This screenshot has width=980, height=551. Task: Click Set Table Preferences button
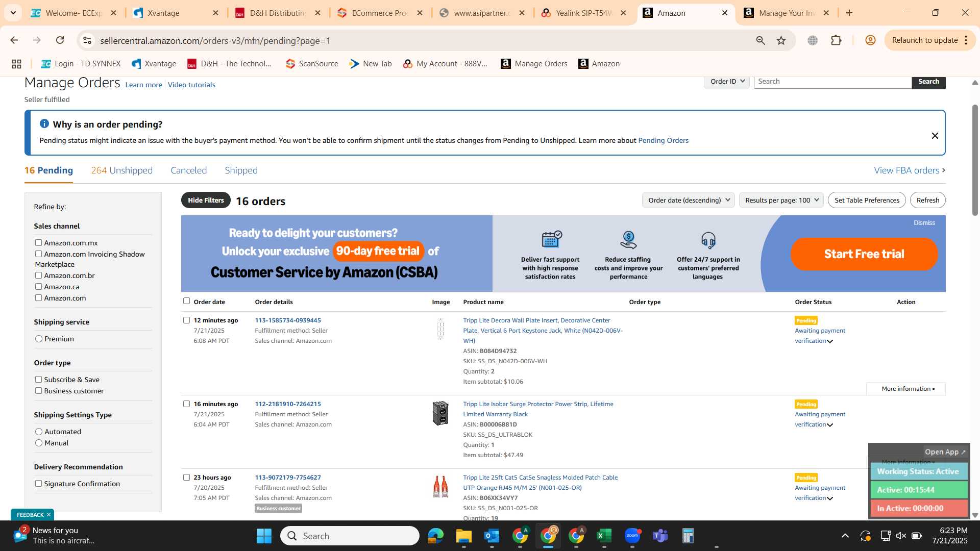tap(867, 200)
